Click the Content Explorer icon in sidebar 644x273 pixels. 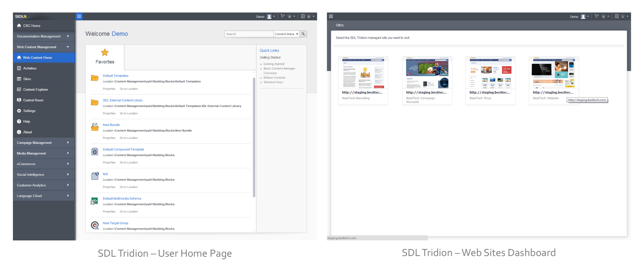coord(19,89)
